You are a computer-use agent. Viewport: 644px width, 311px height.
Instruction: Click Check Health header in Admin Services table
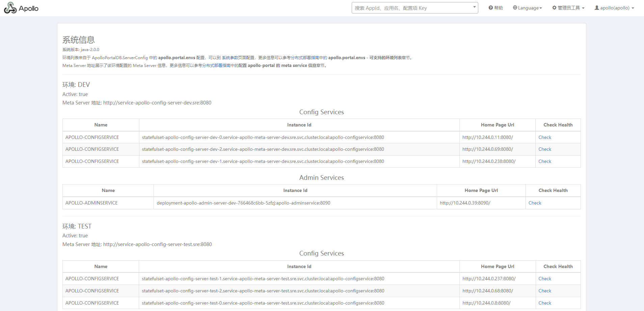553,190
